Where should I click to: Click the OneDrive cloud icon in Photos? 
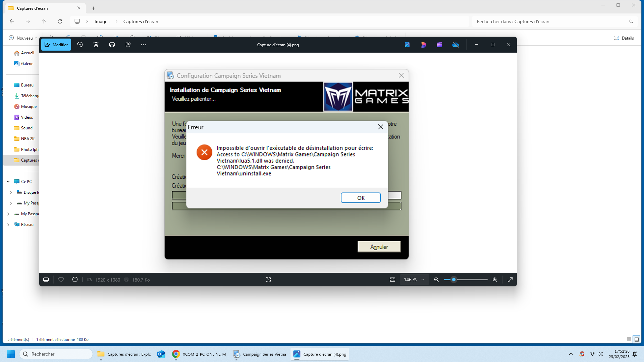click(455, 45)
